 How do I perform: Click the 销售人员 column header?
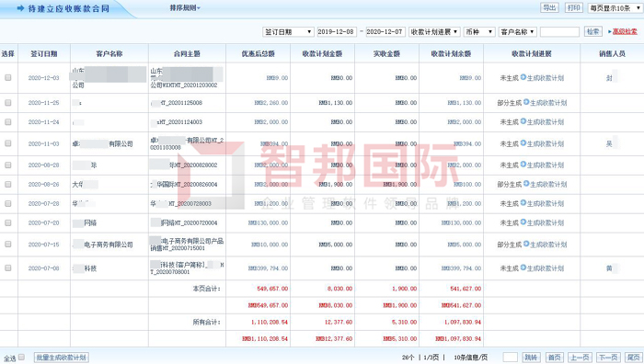point(612,53)
